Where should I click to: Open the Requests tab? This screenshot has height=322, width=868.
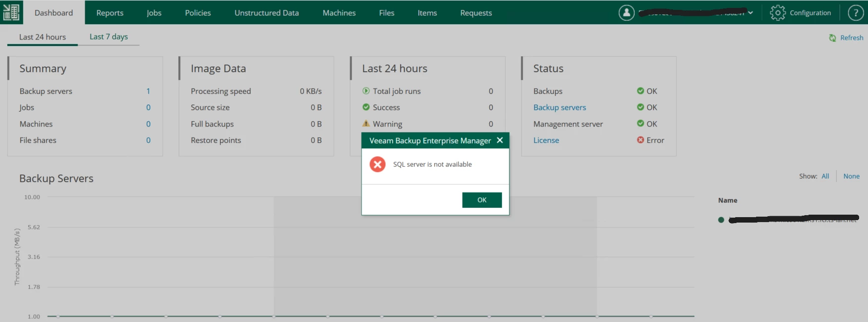pyautogui.click(x=476, y=13)
